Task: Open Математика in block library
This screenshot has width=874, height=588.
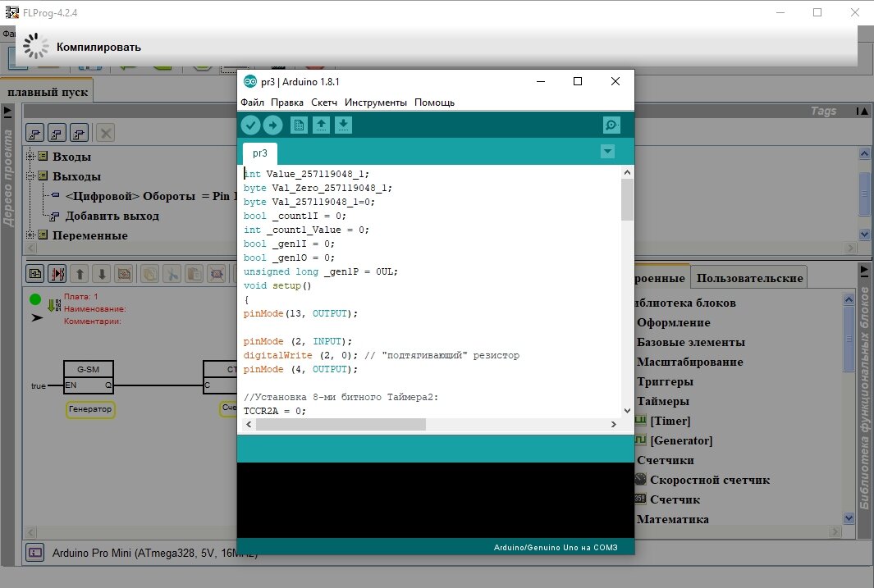Action: pyautogui.click(x=672, y=519)
